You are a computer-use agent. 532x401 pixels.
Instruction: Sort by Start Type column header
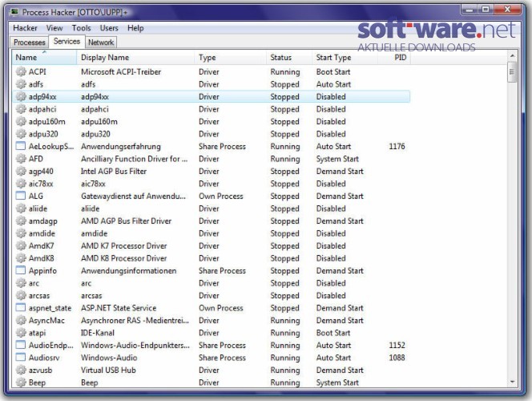345,58
